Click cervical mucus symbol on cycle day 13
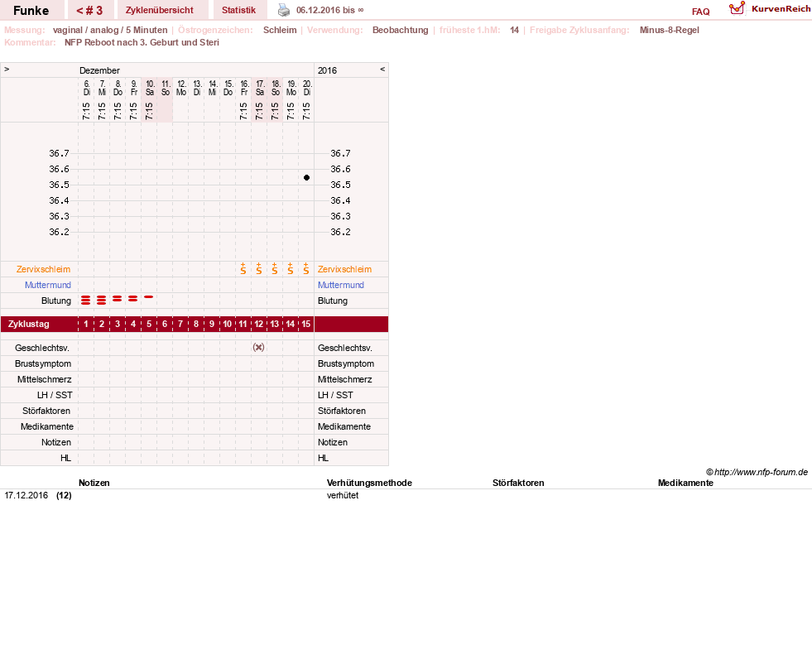This screenshot has width=812, height=664. click(275, 268)
